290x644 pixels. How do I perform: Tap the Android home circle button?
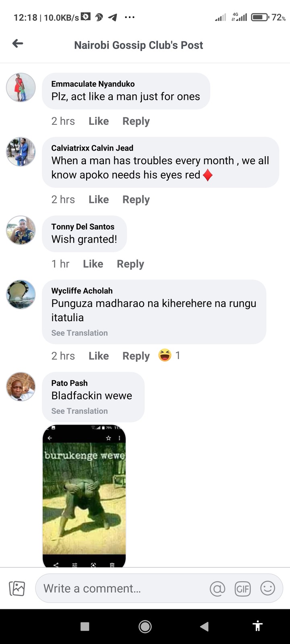click(x=145, y=626)
